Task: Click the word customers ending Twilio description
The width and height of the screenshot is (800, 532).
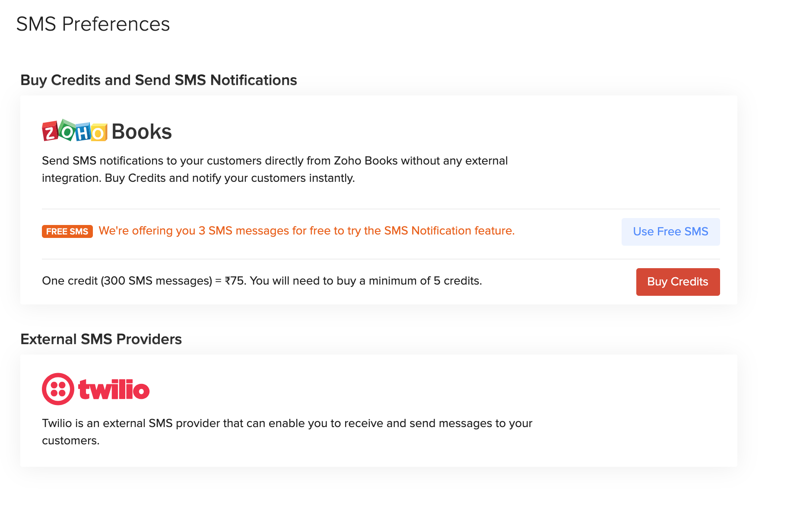Action: pos(70,441)
